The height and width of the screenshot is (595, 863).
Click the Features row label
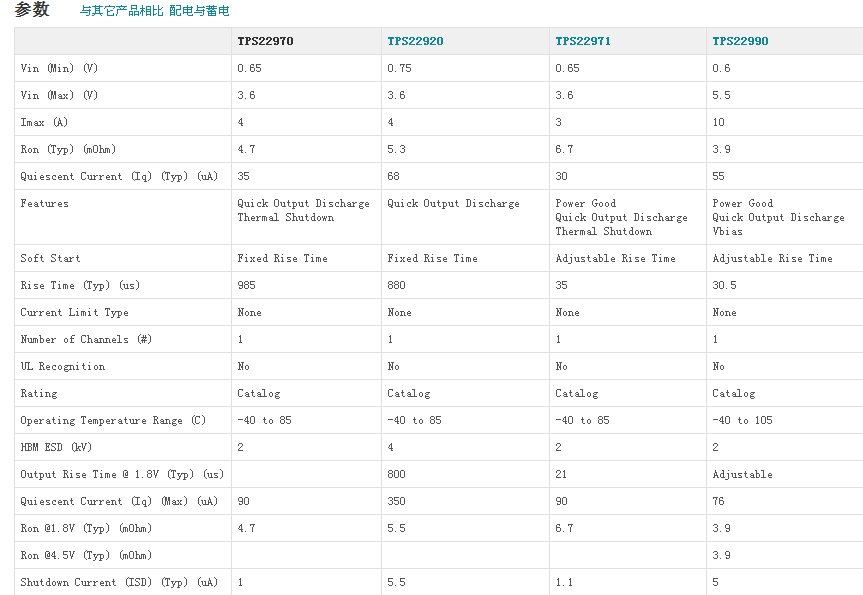click(x=45, y=203)
